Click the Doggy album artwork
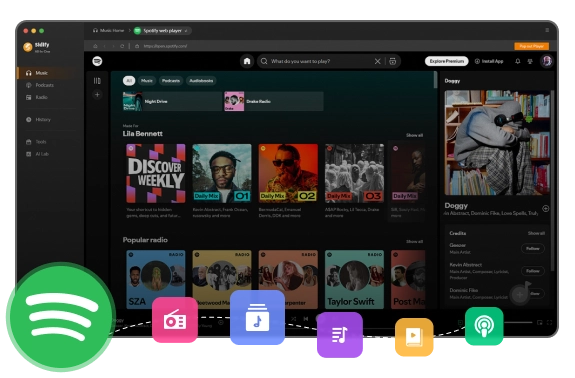The height and width of the screenshot is (378, 575). 497,143
